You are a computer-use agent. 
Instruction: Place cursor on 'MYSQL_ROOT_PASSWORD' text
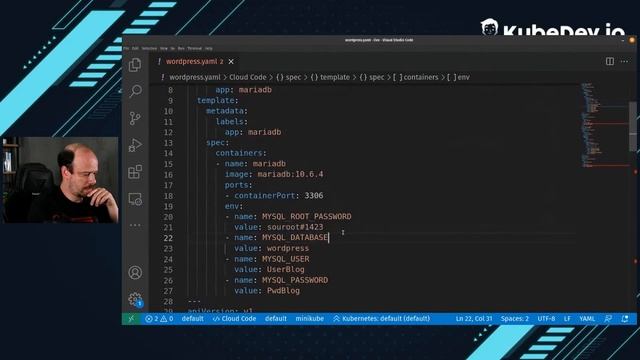pyautogui.click(x=307, y=217)
